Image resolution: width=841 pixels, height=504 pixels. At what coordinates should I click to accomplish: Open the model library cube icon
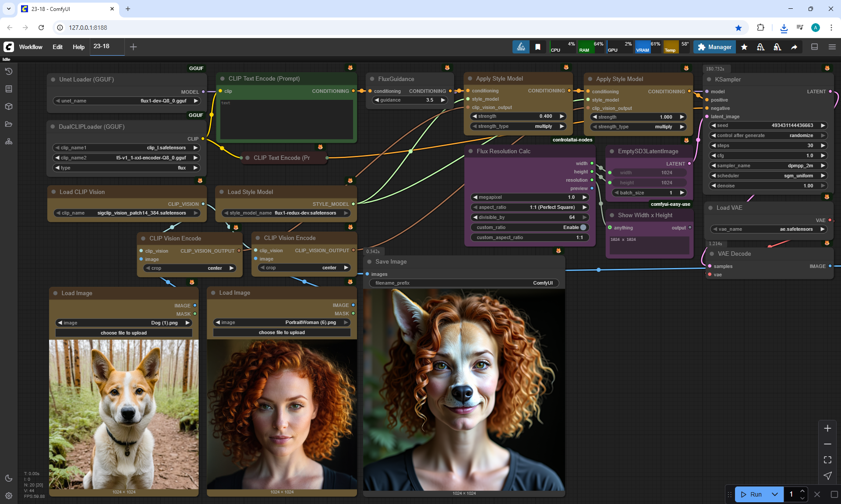(9, 106)
